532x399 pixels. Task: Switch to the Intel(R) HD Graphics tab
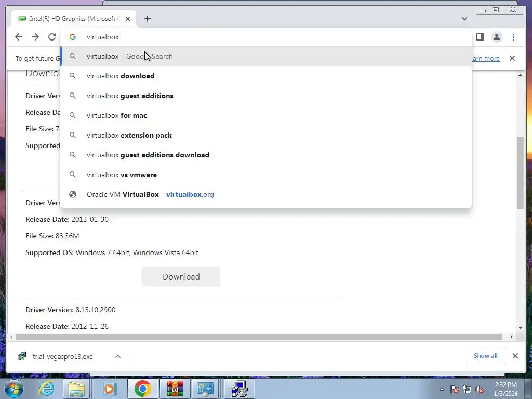73,19
